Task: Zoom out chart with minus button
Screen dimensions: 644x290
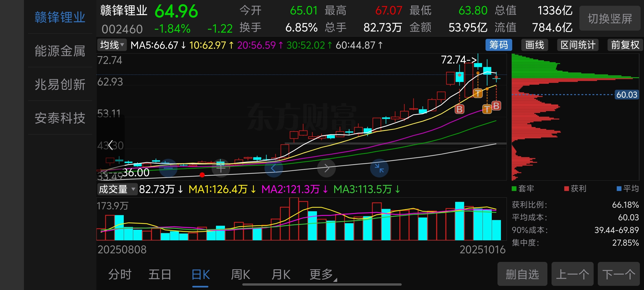Action: pos(168,168)
